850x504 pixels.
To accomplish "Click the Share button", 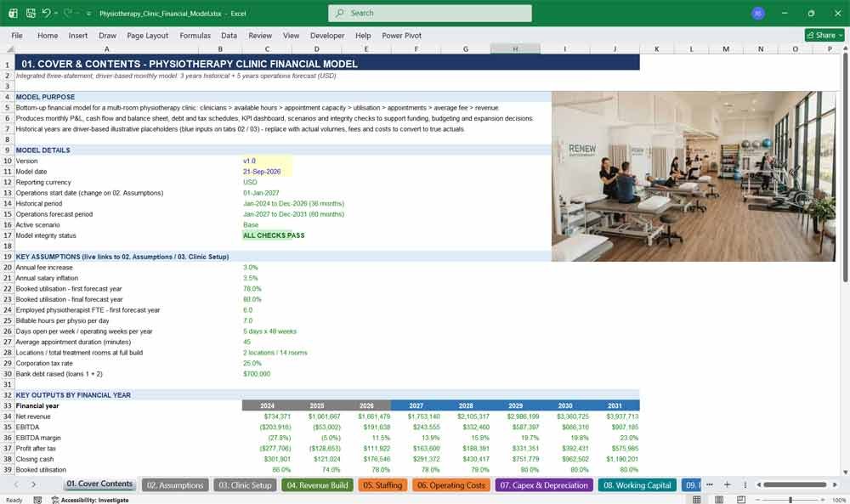I will click(824, 35).
